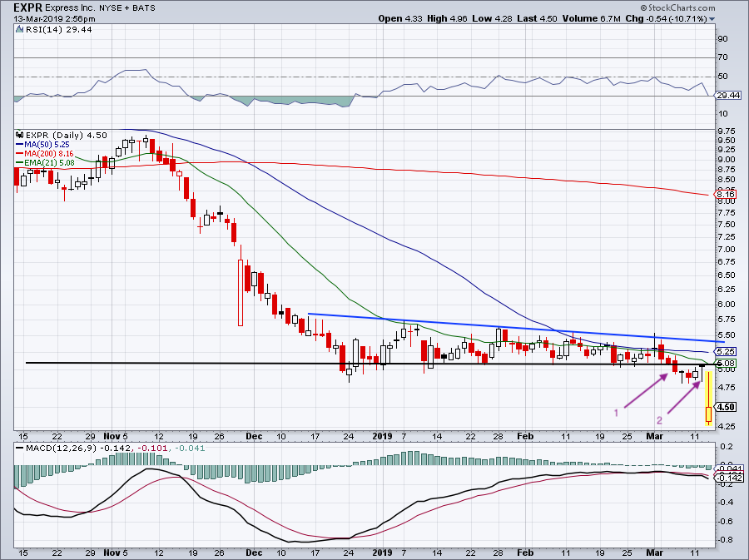Click the 'NYSE + BATS' exchange label
This screenshot has width=749, height=560.
(x=127, y=8)
